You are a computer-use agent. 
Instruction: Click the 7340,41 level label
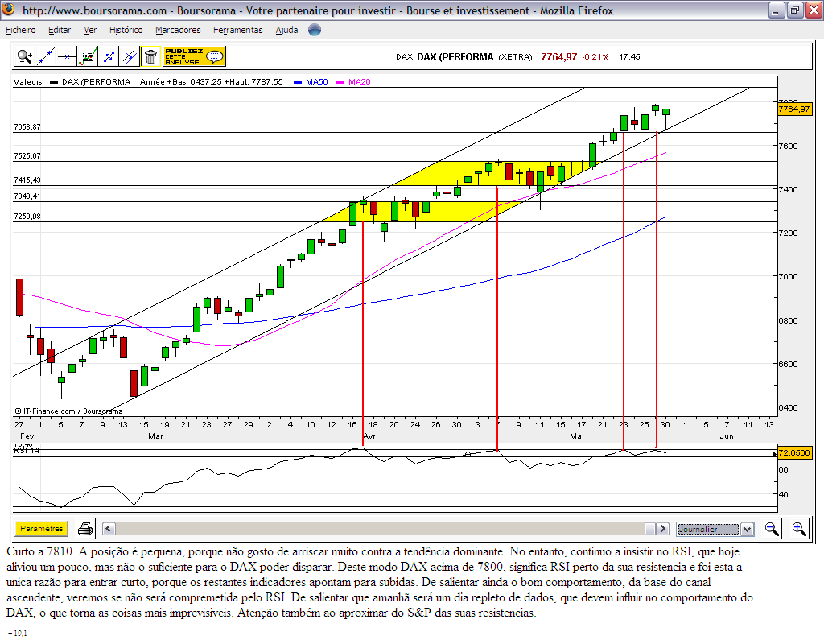(27, 196)
